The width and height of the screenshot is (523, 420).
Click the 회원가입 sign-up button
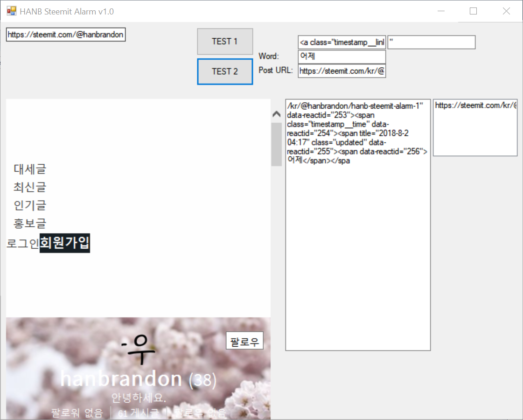coord(65,243)
